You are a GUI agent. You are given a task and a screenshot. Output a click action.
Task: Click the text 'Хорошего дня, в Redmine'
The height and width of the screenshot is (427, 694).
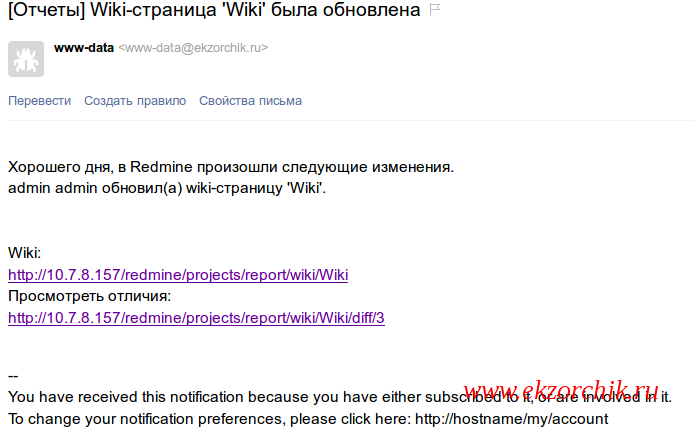coord(100,167)
